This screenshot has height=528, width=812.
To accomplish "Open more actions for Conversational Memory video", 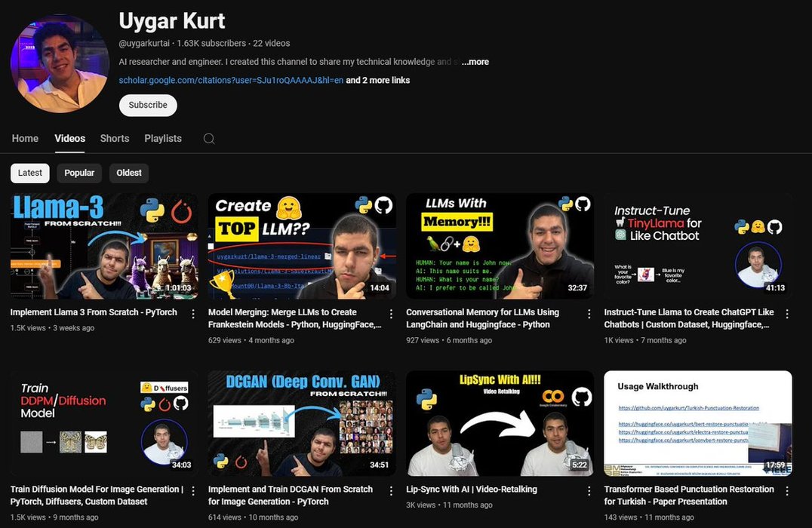I will tap(589, 314).
